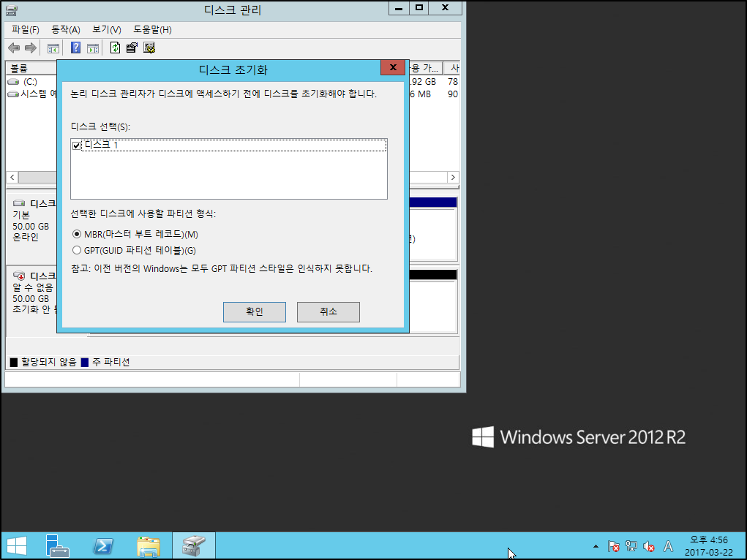Click the 주 파티션 legend label
Image resolution: width=747 pixels, height=560 pixels.
pyautogui.click(x=111, y=363)
